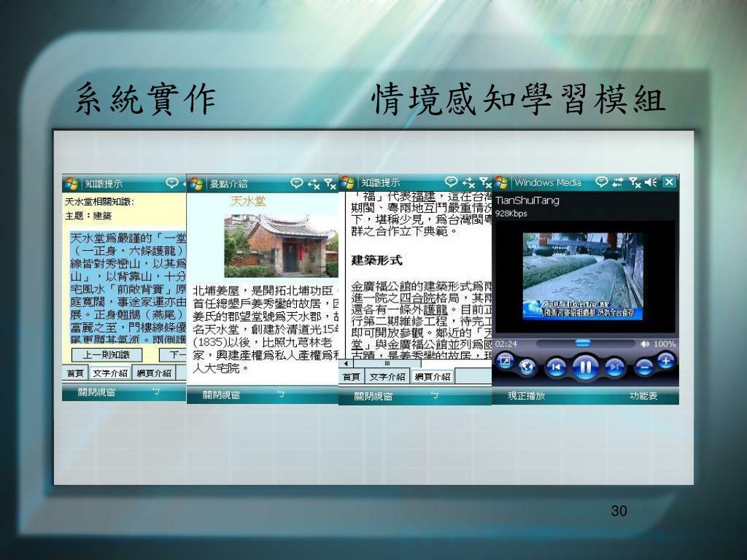Switch to 網頁介紹 tab in the 建築形式 screen
Viewport: 747px width, 560px height.
click(x=432, y=376)
